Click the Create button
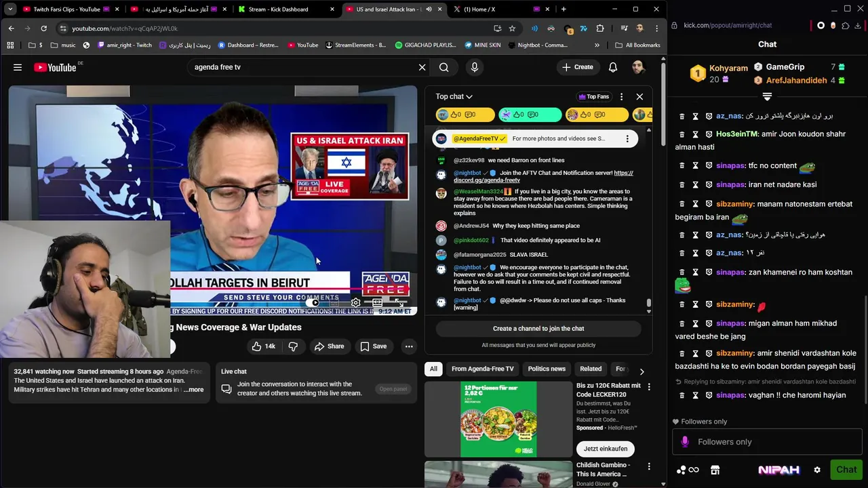The image size is (868, 488). pyautogui.click(x=577, y=67)
